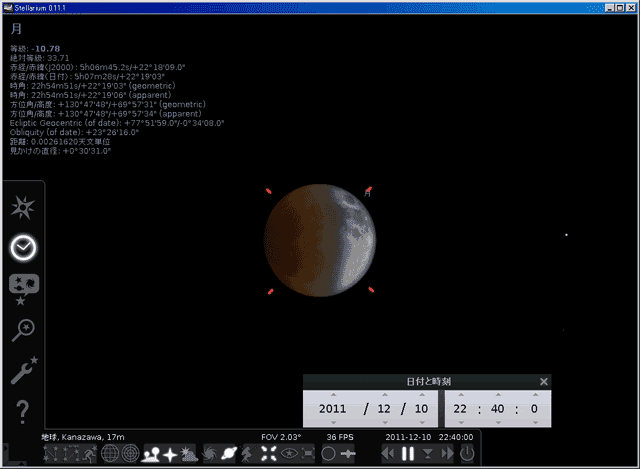Image resolution: width=640 pixels, height=469 pixels.
Task: Open the Help question mark icon
Action: coord(22,410)
